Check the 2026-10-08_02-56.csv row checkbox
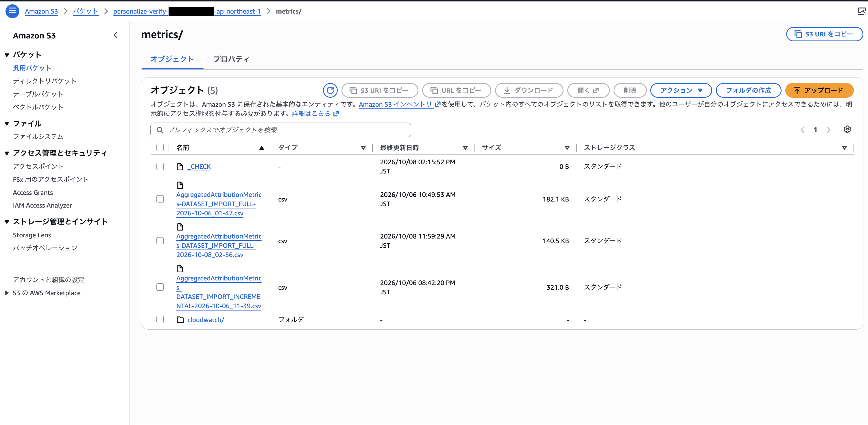This screenshot has height=425, width=868. (x=160, y=241)
